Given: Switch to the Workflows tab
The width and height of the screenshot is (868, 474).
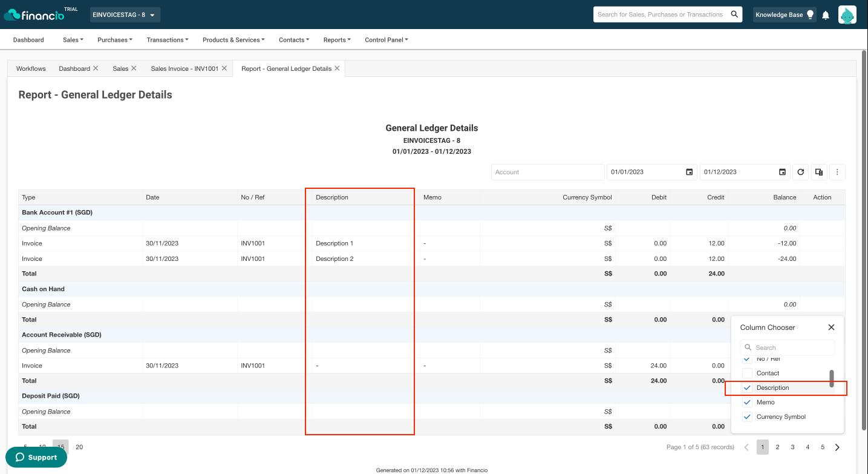Looking at the screenshot, I should 31,68.
